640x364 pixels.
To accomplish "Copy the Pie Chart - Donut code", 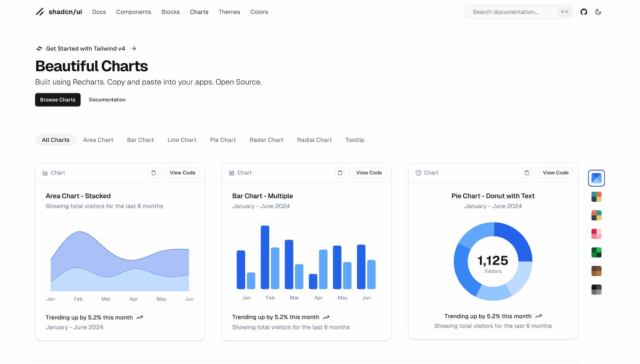I will coord(526,173).
